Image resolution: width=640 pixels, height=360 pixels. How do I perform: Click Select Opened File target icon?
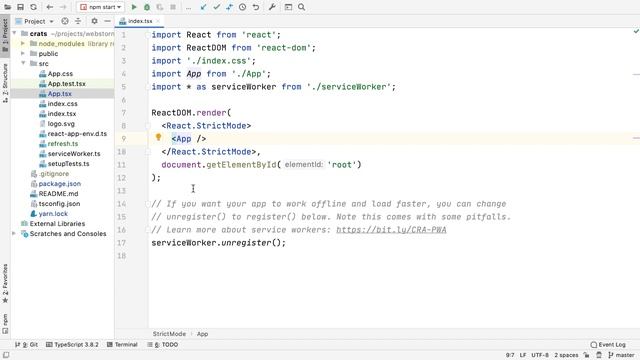click(x=64, y=21)
